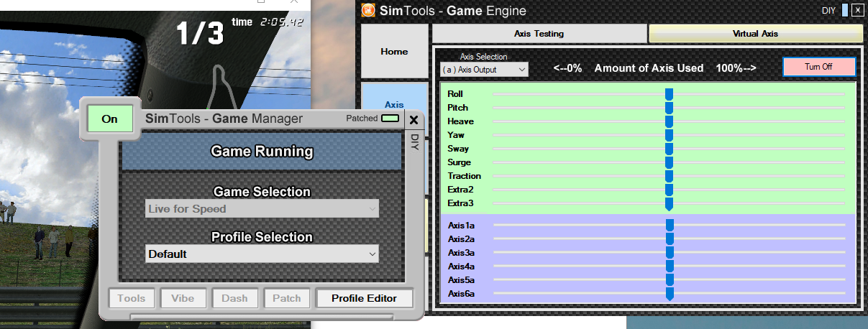Open the Profile Selection dropdown showing Default
The image size is (868, 329).
(x=262, y=254)
